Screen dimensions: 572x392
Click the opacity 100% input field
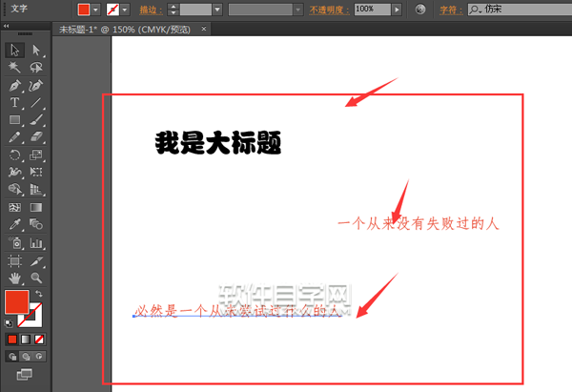click(x=373, y=10)
